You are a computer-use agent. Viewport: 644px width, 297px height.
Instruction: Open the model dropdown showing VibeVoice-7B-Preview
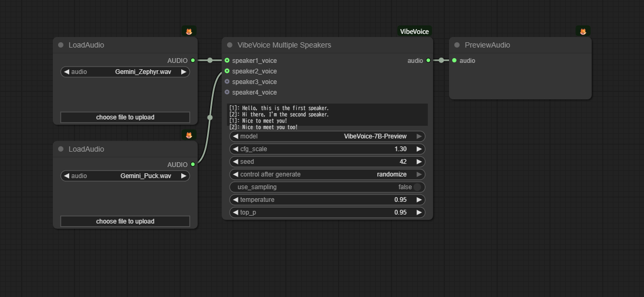coord(328,136)
